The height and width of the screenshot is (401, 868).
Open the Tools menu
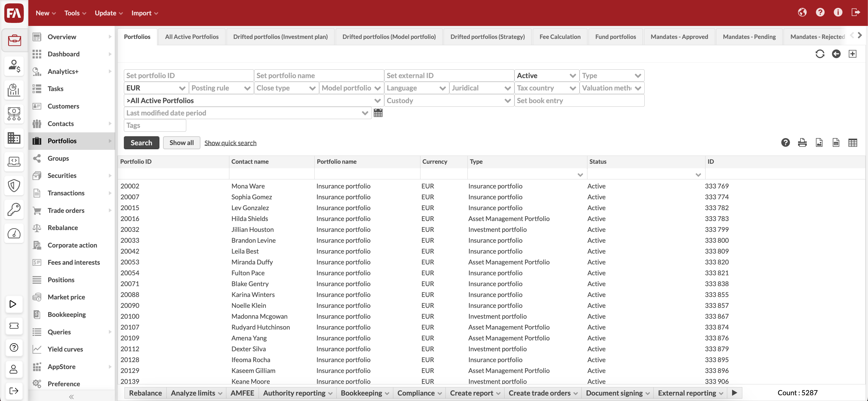click(x=75, y=13)
